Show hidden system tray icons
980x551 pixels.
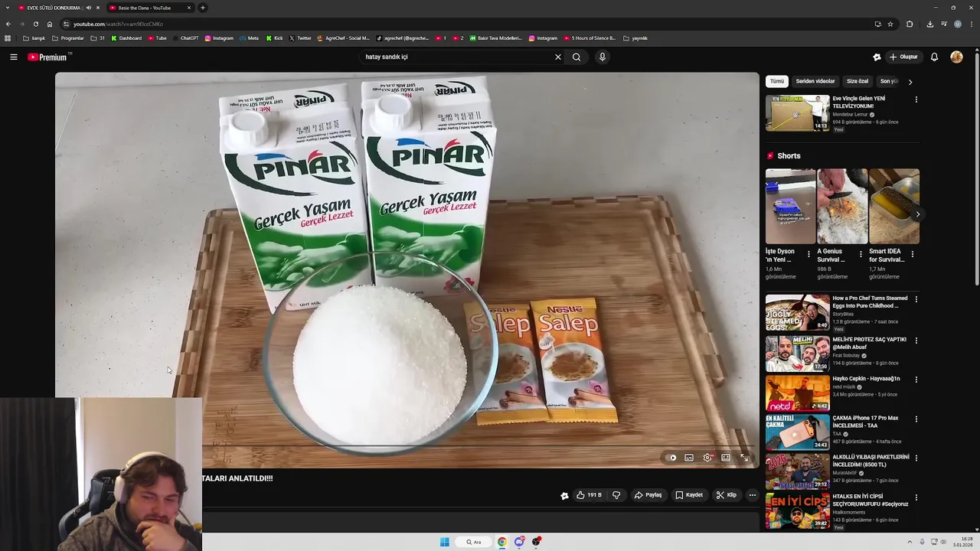[x=910, y=542]
